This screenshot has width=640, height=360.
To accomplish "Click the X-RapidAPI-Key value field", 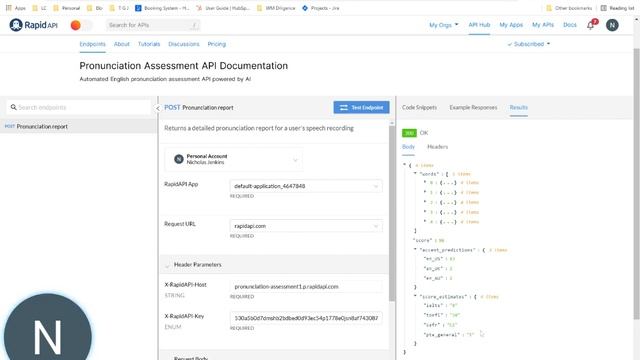I will coord(306,318).
